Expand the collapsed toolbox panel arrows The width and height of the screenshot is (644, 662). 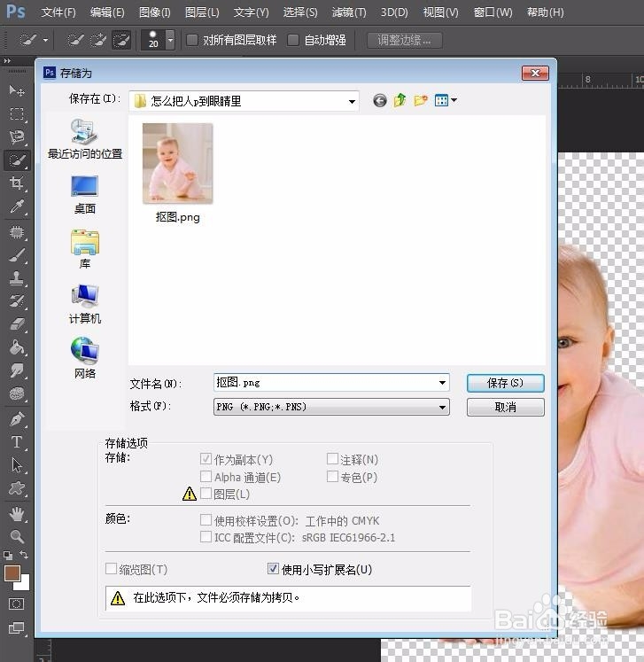pyautogui.click(x=7, y=61)
